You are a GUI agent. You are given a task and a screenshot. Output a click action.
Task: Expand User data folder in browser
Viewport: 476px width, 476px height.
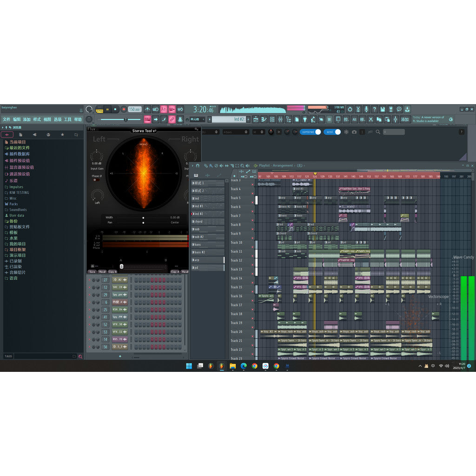coord(16,216)
